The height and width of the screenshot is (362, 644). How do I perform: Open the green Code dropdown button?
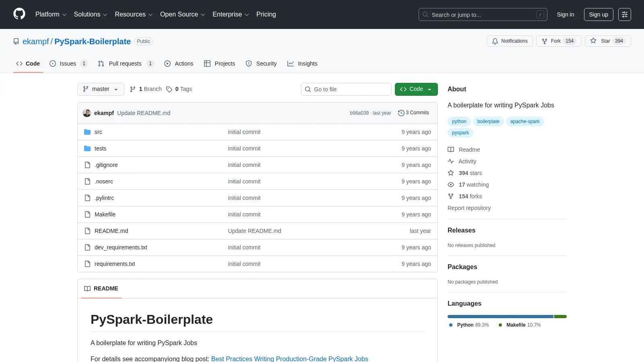[x=416, y=89]
